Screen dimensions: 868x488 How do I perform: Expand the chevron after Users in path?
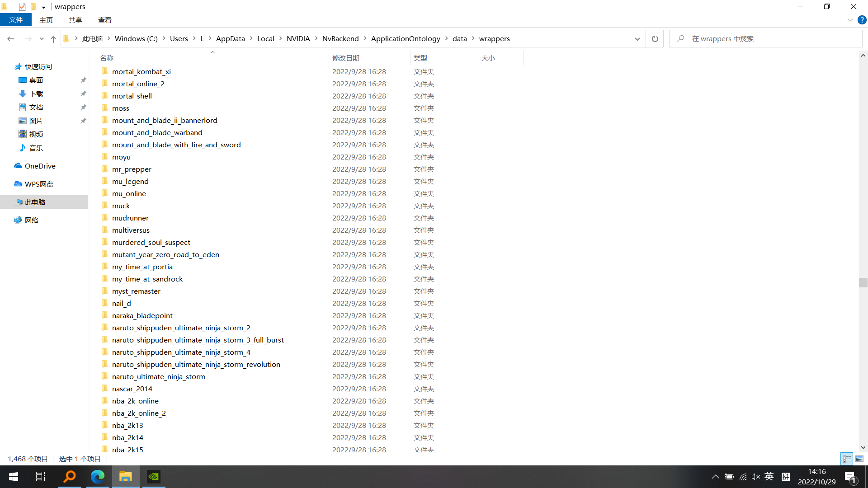[194, 39]
